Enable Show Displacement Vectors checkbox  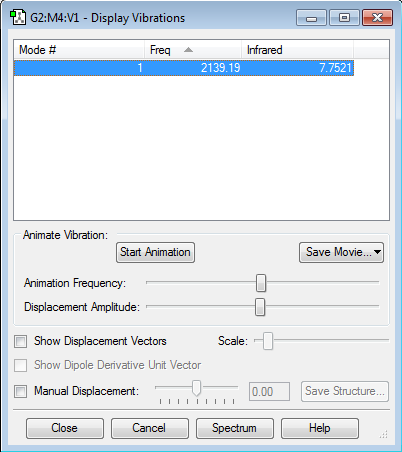20,341
